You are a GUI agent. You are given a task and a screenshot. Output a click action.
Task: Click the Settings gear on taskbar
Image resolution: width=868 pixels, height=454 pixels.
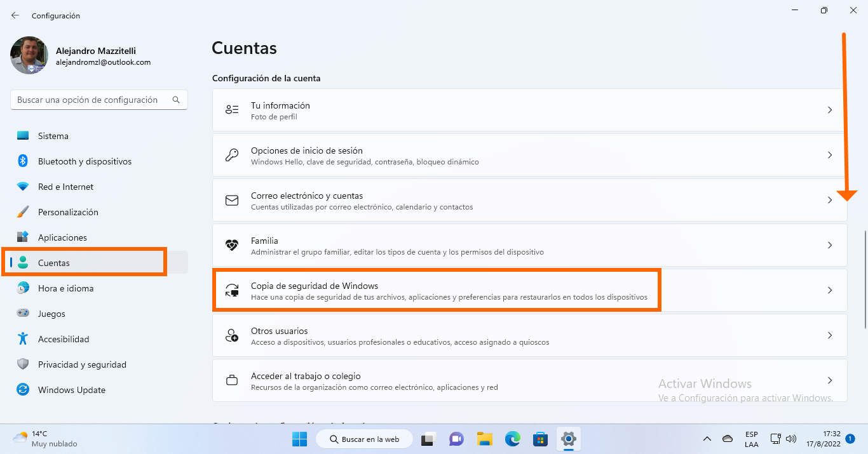click(x=569, y=439)
